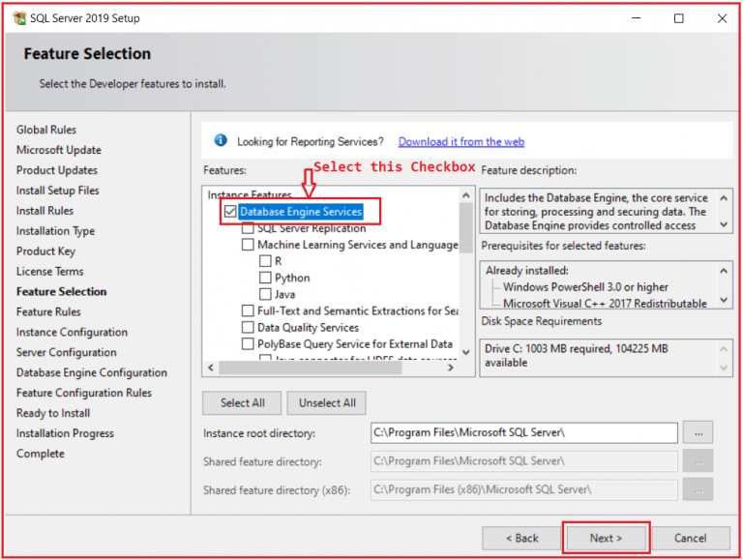Browse for the Shared feature directory
The height and width of the screenshot is (560, 743).
click(x=698, y=461)
